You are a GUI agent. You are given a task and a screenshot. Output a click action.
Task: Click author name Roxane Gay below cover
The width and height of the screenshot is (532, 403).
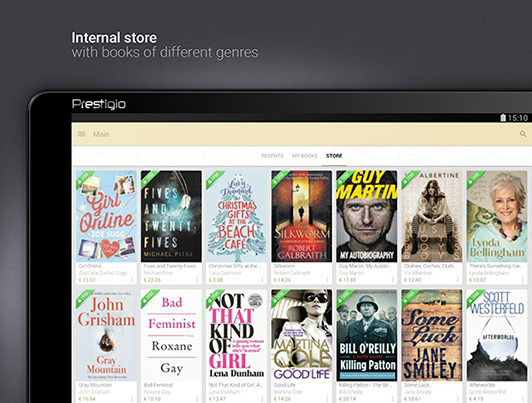(156, 392)
